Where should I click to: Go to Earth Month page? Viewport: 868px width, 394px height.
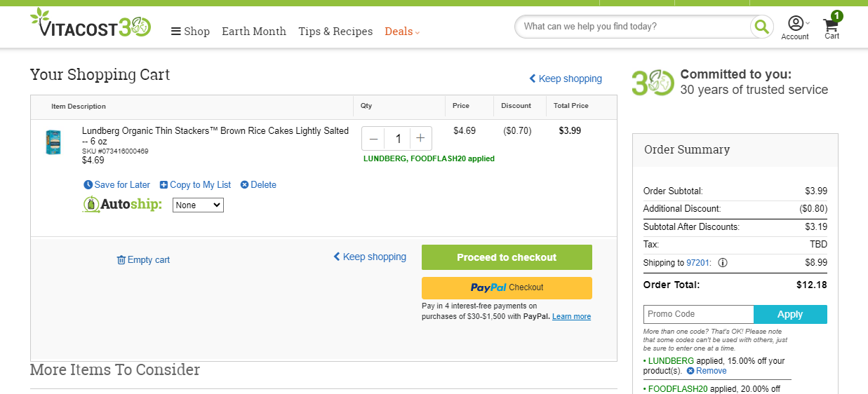pyautogui.click(x=254, y=32)
